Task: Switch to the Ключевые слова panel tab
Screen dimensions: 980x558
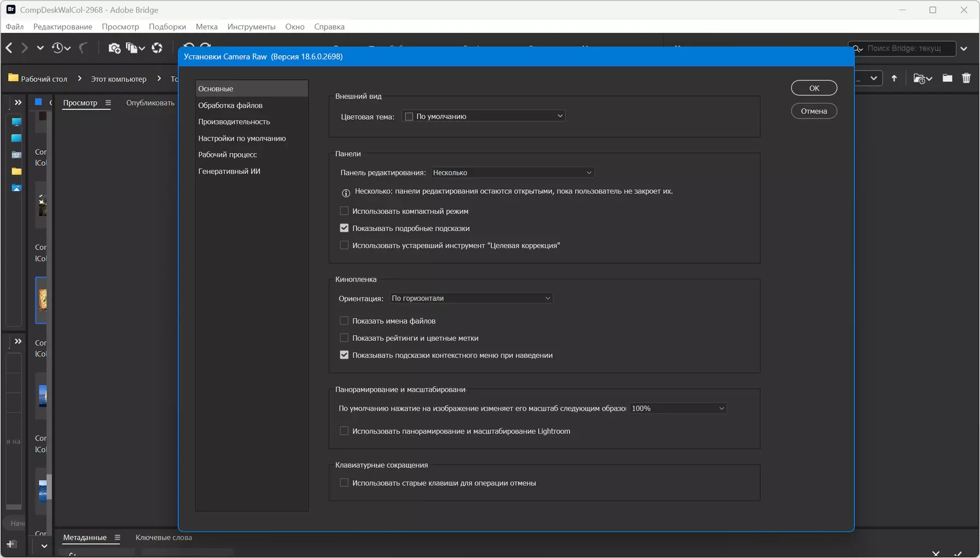Action: pyautogui.click(x=164, y=538)
